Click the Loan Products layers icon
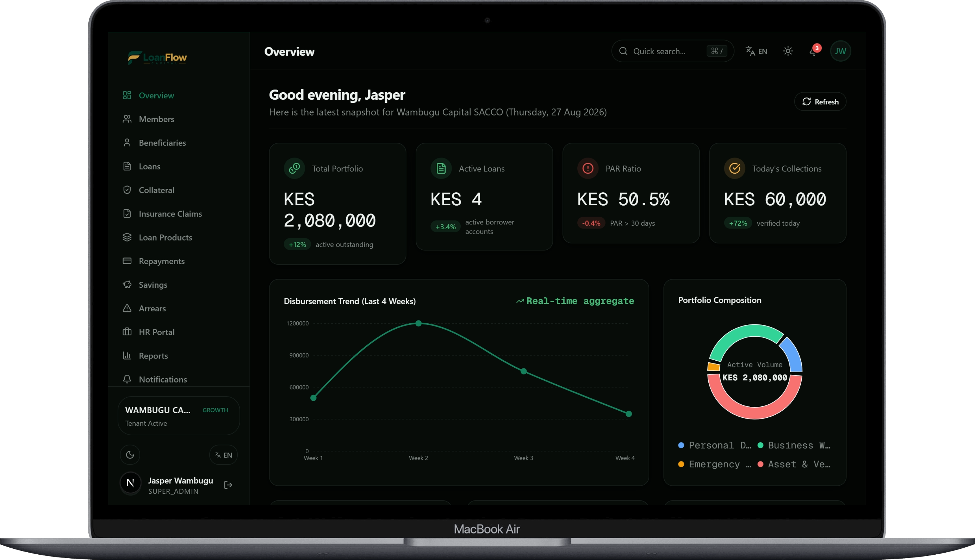975x560 pixels. tap(127, 237)
